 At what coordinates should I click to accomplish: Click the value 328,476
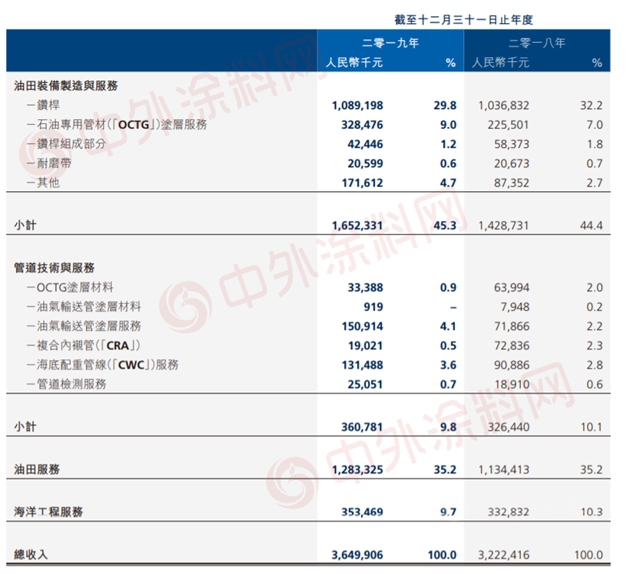[x=362, y=125]
